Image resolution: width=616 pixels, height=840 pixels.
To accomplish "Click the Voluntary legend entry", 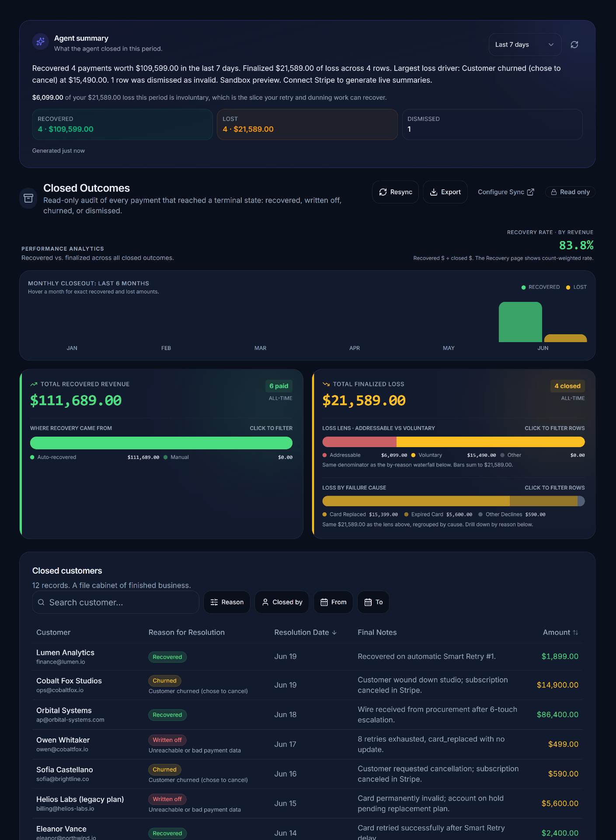I will (453, 455).
